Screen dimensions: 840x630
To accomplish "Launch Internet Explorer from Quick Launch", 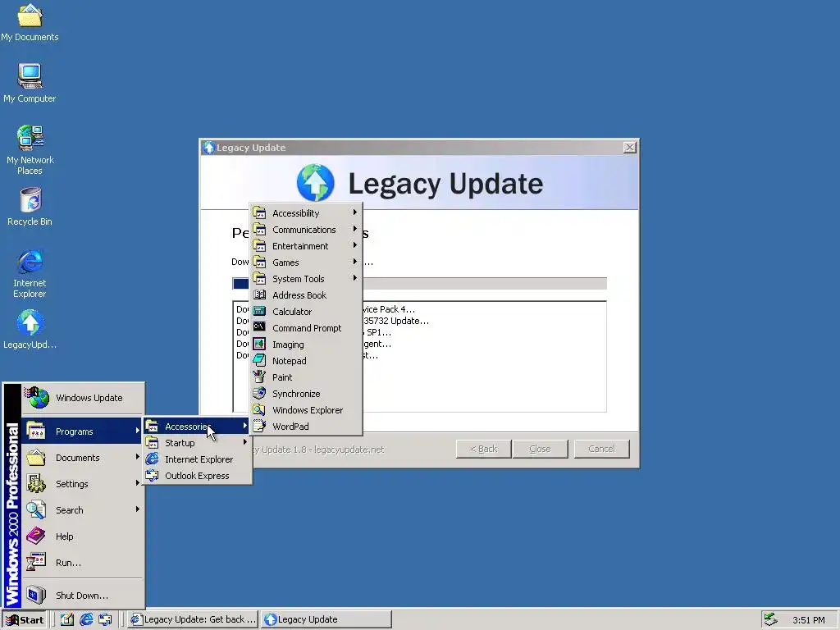I will coord(85,619).
